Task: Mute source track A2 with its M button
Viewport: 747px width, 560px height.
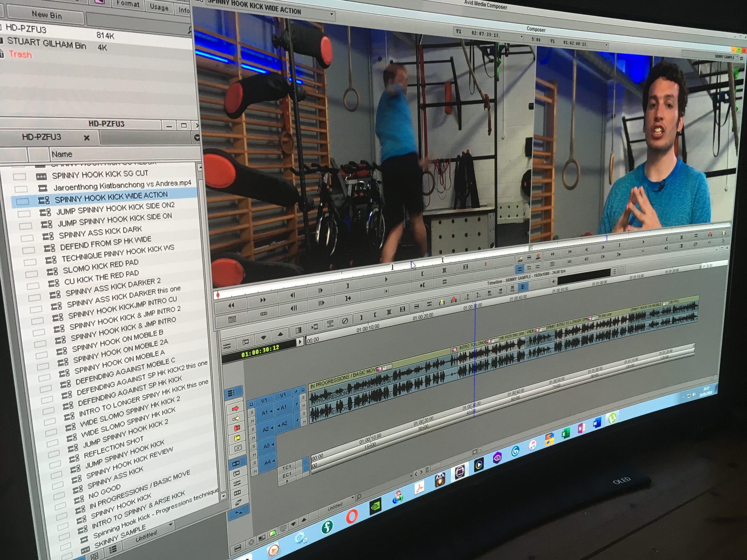Action: (x=254, y=438)
